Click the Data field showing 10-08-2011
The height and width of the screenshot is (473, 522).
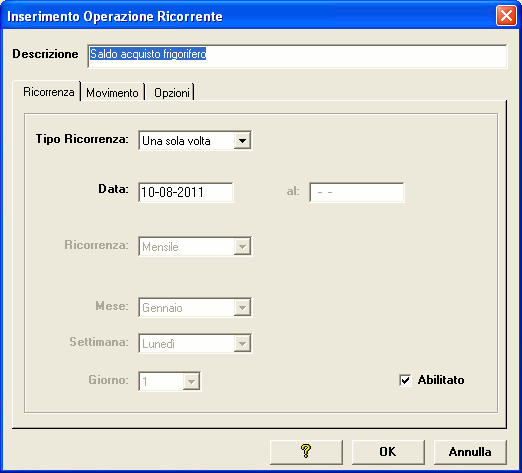pyautogui.click(x=186, y=192)
